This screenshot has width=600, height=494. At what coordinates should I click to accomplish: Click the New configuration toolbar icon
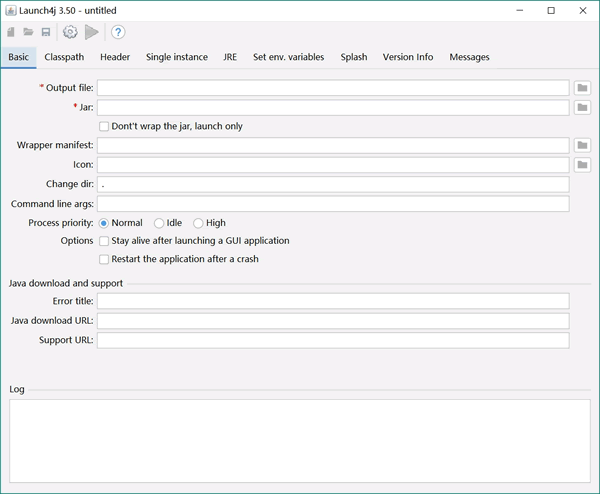point(11,32)
